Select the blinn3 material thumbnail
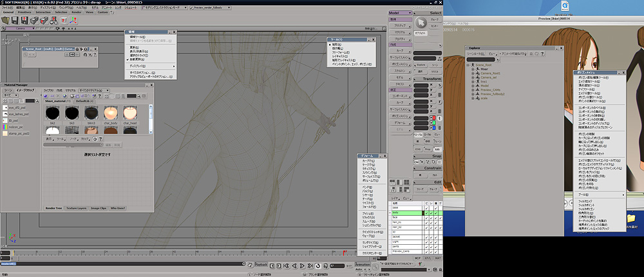This screenshot has width=644, height=277. click(91, 113)
